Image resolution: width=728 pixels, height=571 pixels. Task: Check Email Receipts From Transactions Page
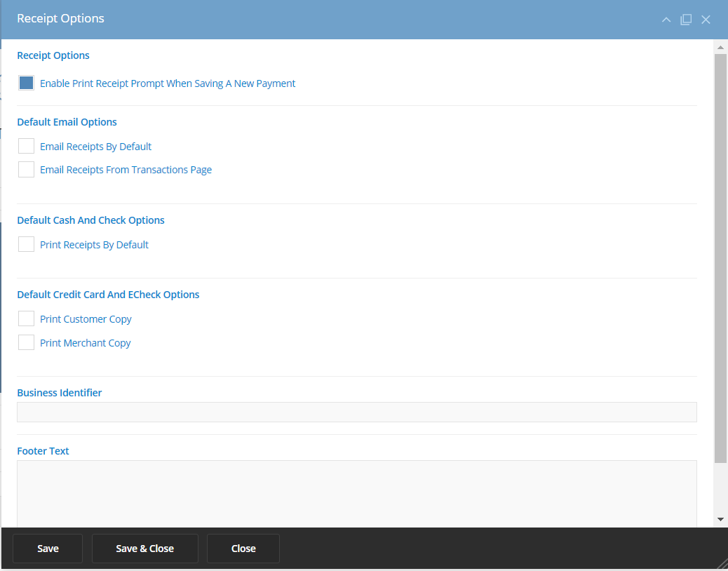click(26, 169)
